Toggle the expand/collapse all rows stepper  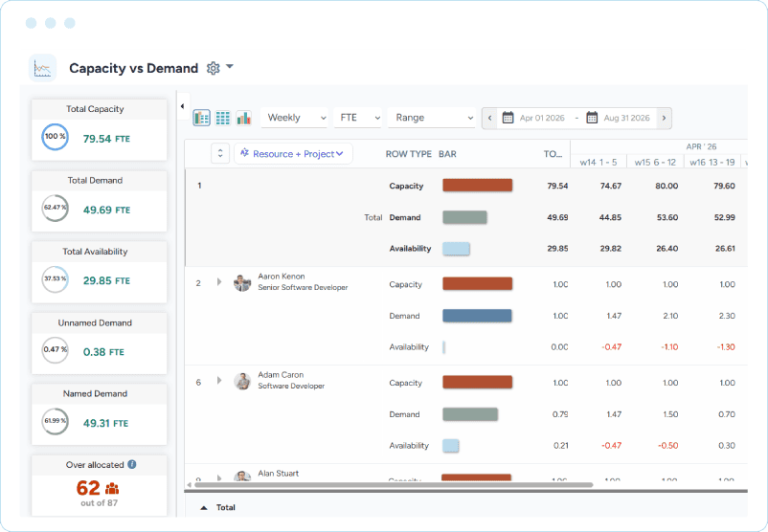pos(220,154)
